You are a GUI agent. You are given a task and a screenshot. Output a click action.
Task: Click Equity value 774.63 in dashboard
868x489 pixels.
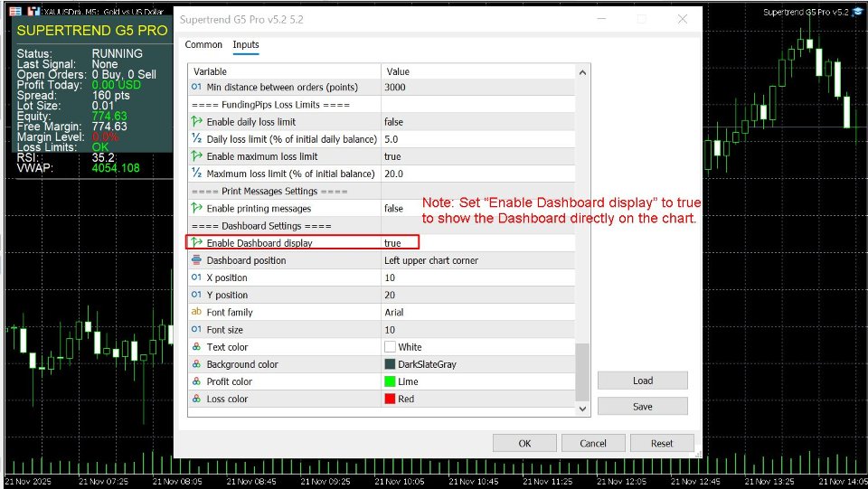(109, 117)
